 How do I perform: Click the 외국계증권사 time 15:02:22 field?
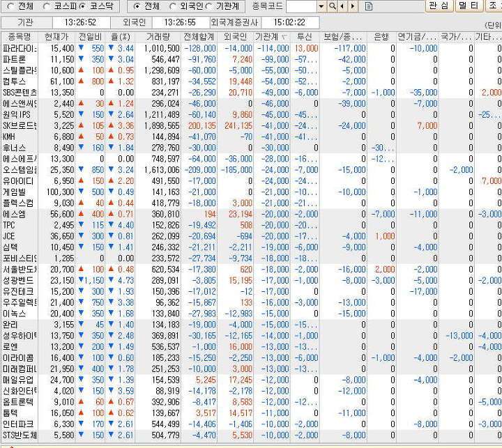(x=290, y=22)
